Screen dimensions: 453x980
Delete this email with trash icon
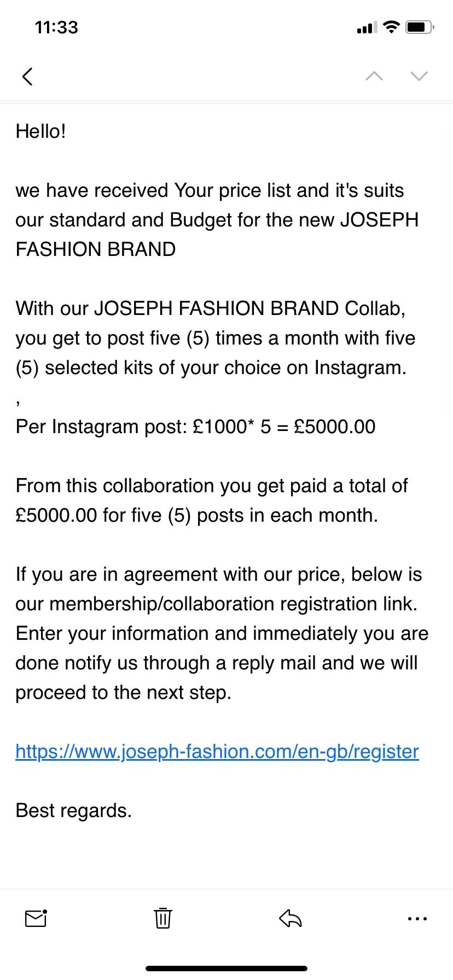click(163, 918)
